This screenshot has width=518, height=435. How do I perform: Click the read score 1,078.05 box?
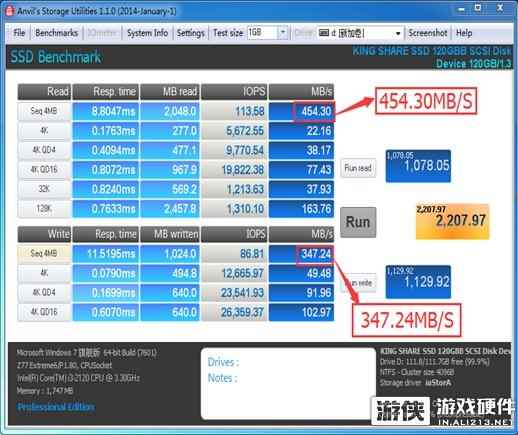click(x=418, y=166)
